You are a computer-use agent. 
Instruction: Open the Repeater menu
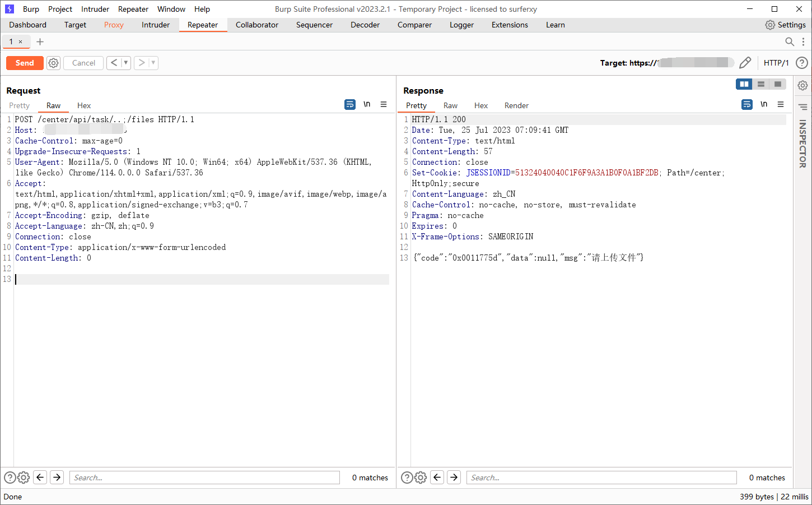[133, 9]
